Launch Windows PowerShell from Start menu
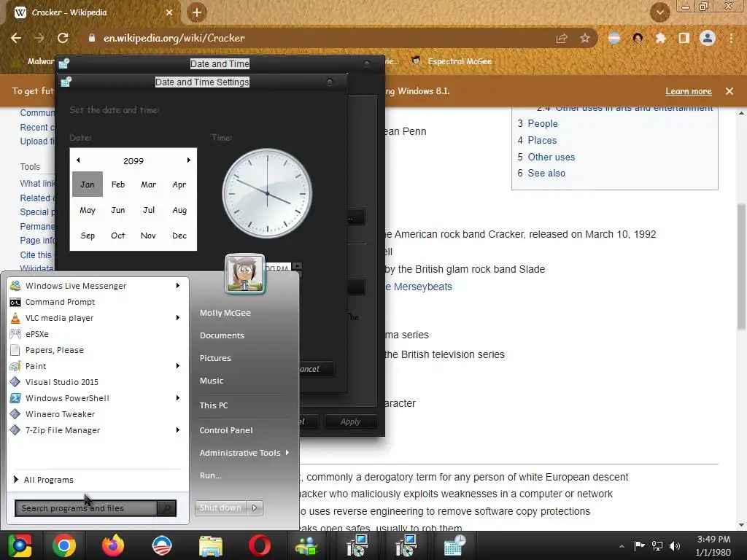The width and height of the screenshot is (747, 560). point(96,398)
